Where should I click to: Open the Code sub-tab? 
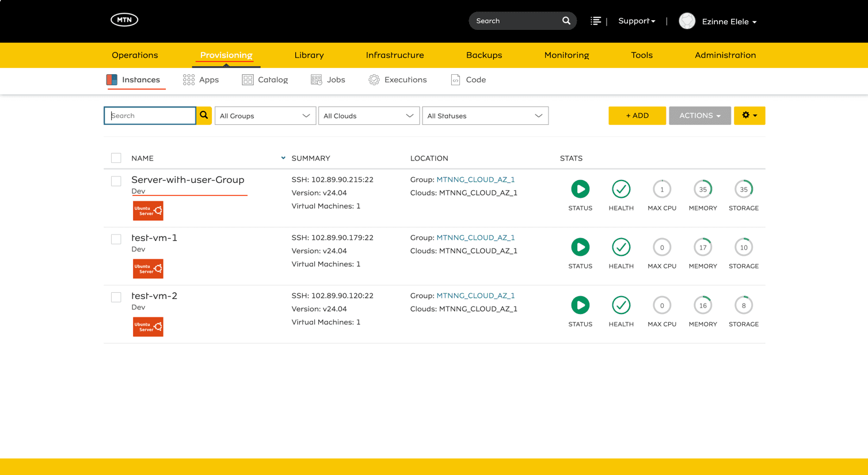pyautogui.click(x=469, y=80)
